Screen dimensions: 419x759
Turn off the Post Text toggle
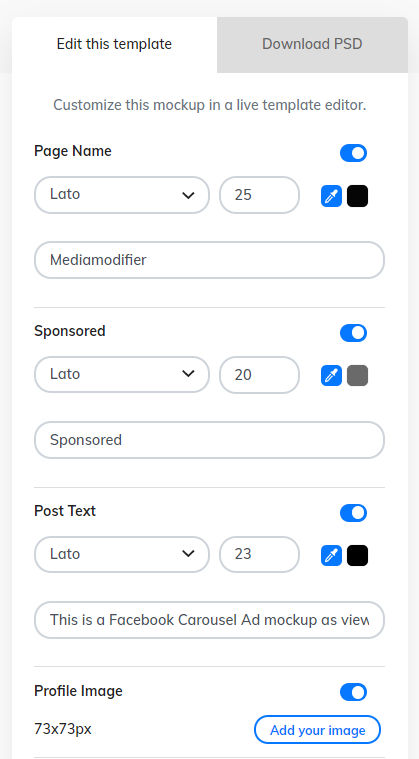tap(354, 513)
